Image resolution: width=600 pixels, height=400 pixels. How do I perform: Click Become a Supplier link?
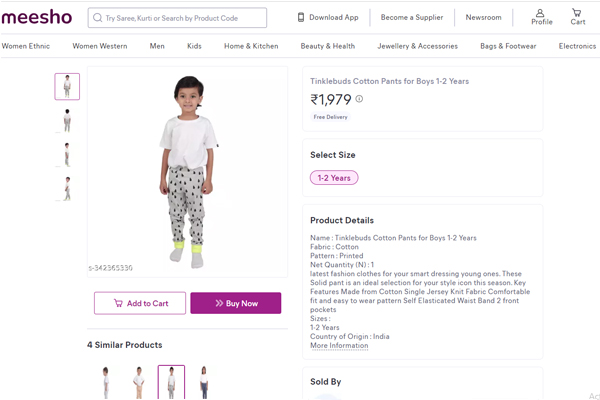pos(411,18)
